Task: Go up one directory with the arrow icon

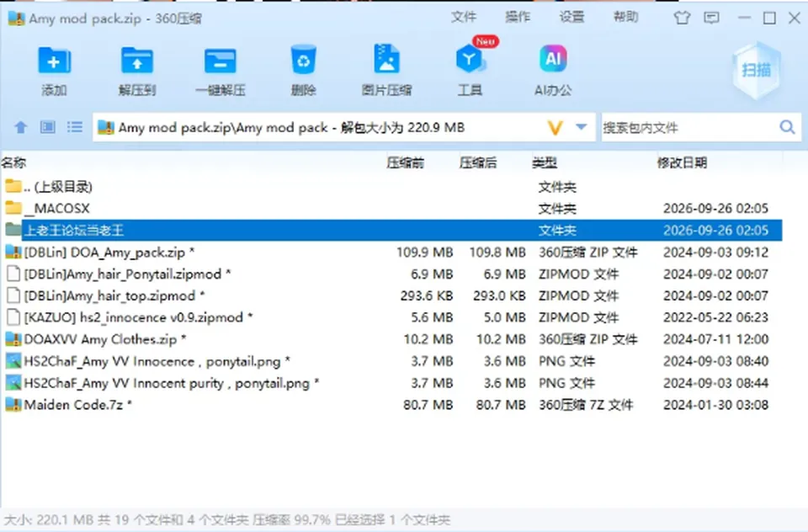Action: pos(20,127)
